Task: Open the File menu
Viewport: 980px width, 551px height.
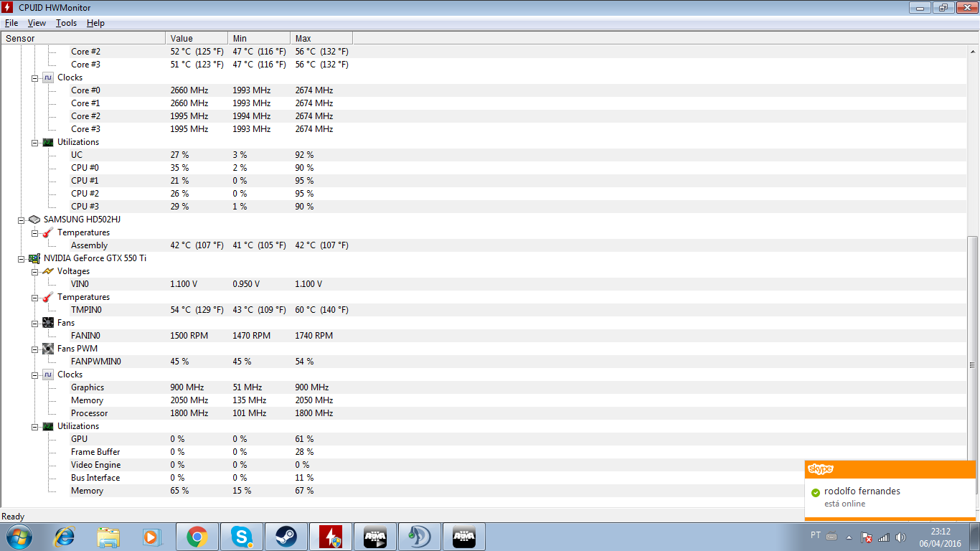Action: (x=11, y=23)
